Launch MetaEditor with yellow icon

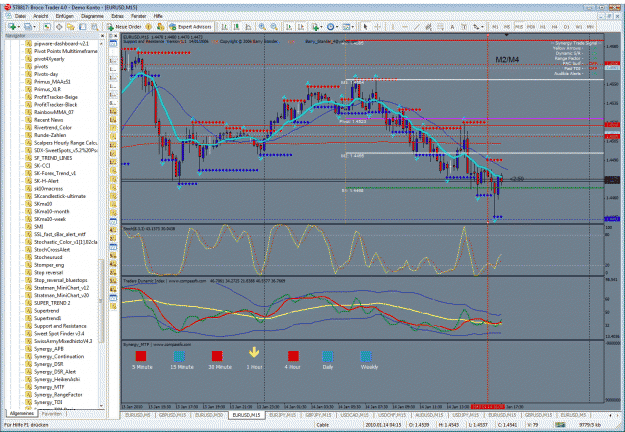(x=148, y=27)
